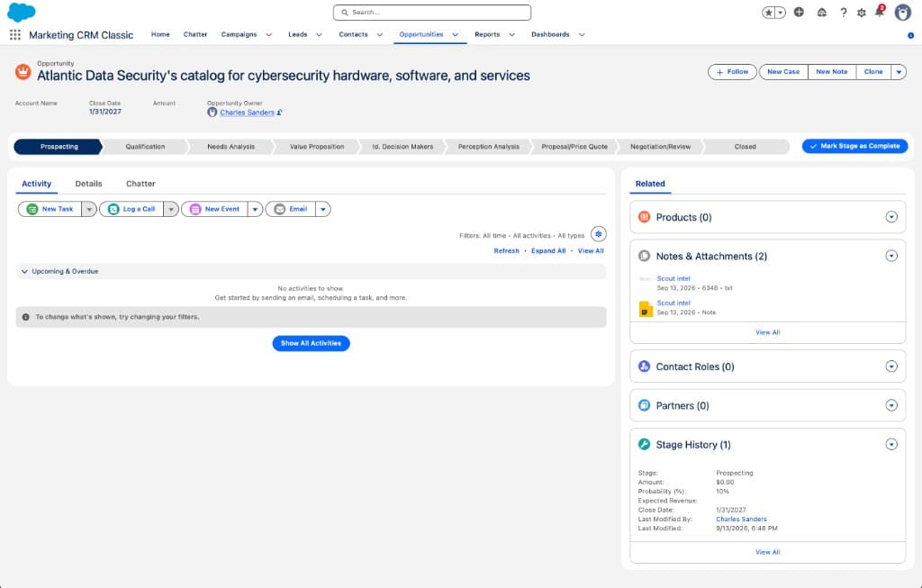Open the yellow Scout intel note icon
This screenshot has width=922, height=588.
tap(646, 309)
